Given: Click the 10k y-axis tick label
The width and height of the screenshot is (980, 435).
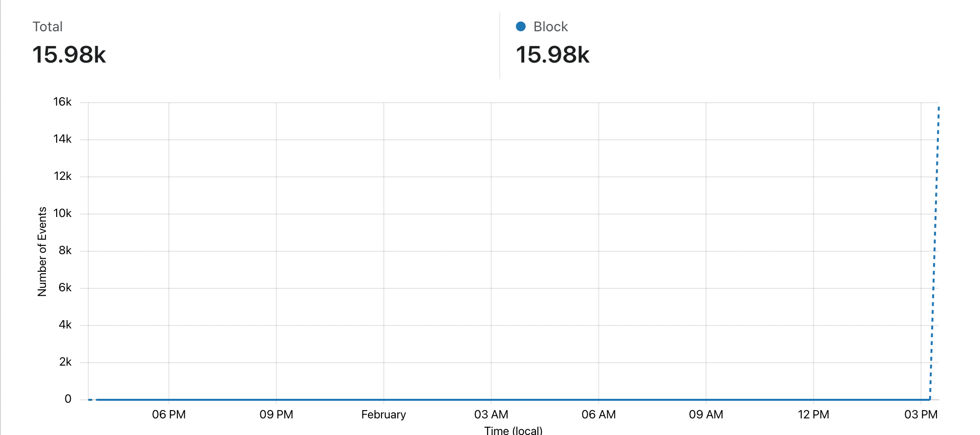Looking at the screenshot, I should [62, 213].
